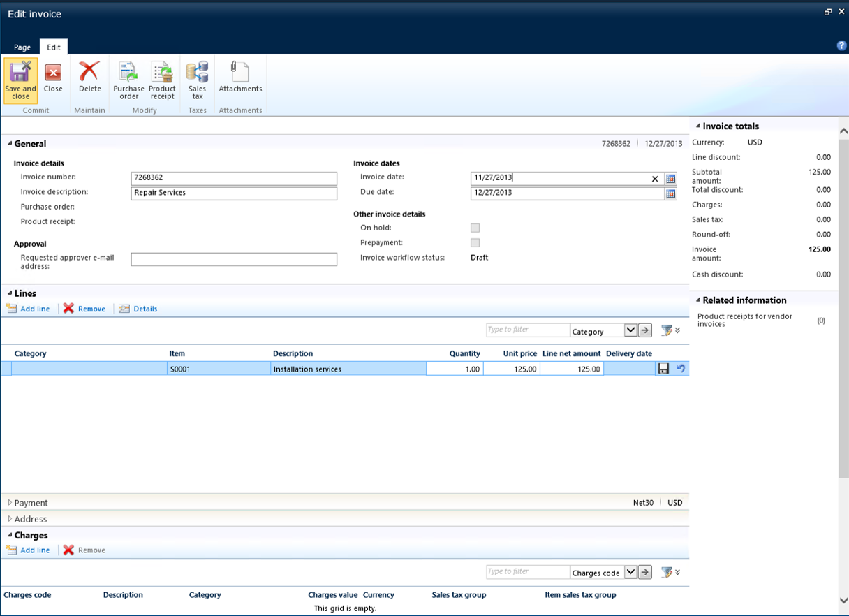Undo line changes with the revert arrow
Viewport: 849px width, 616px height.
681,369
